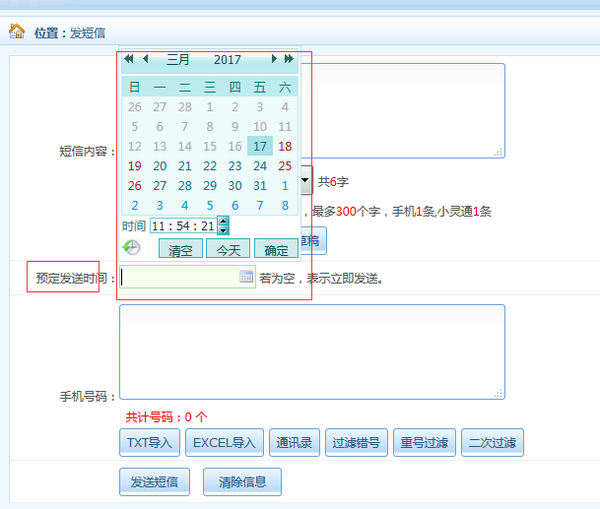Expand the dropdown beside 共6字
Screen dimensions: 600x509
[x=305, y=182]
